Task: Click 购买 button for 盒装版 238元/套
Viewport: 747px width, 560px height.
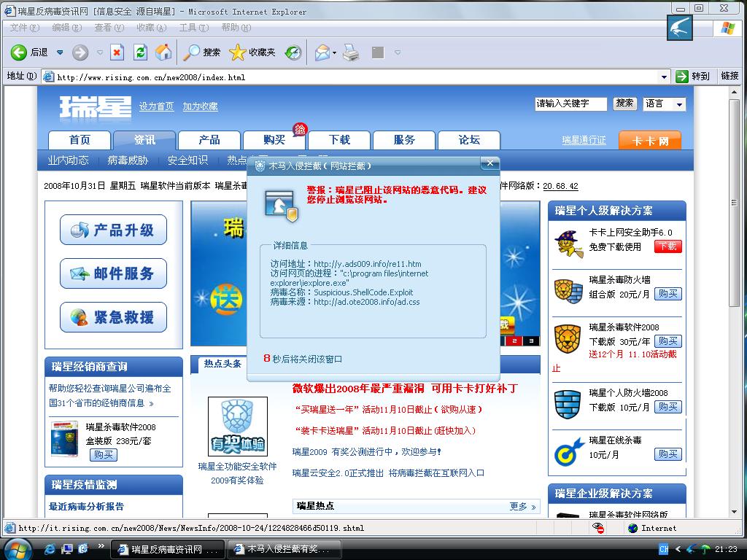Action: click(104, 455)
